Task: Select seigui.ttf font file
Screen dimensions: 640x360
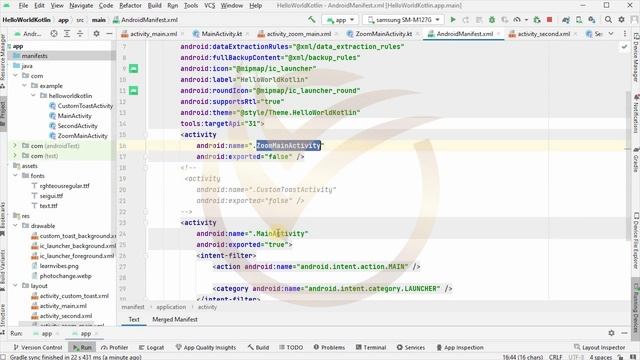Action: click(x=51, y=196)
